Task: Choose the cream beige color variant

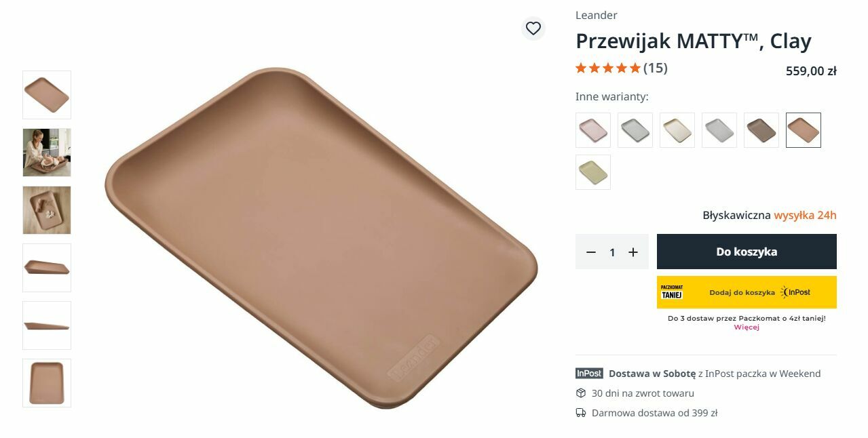Action: tap(677, 130)
